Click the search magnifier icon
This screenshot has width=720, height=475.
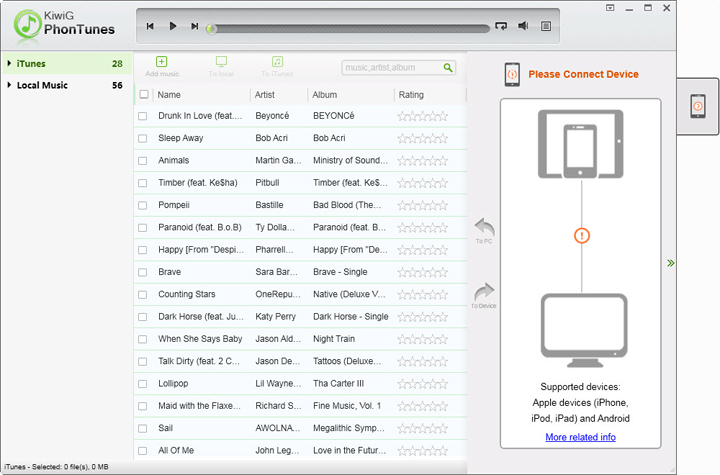tap(448, 68)
